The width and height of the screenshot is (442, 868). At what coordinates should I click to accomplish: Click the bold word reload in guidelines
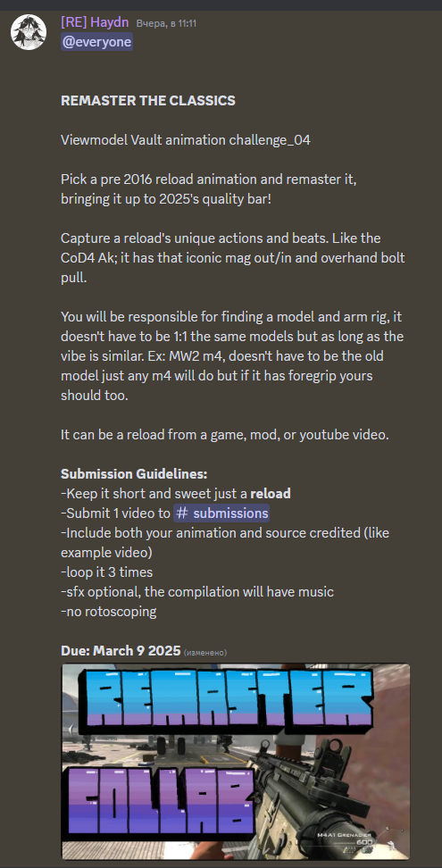(x=271, y=494)
